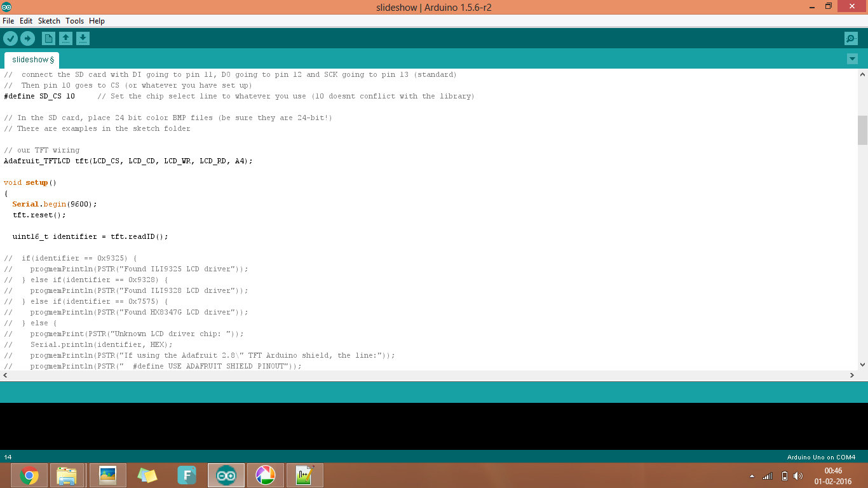Open File Explorer from the taskbar
This screenshot has width=868, height=488.
coord(67,475)
